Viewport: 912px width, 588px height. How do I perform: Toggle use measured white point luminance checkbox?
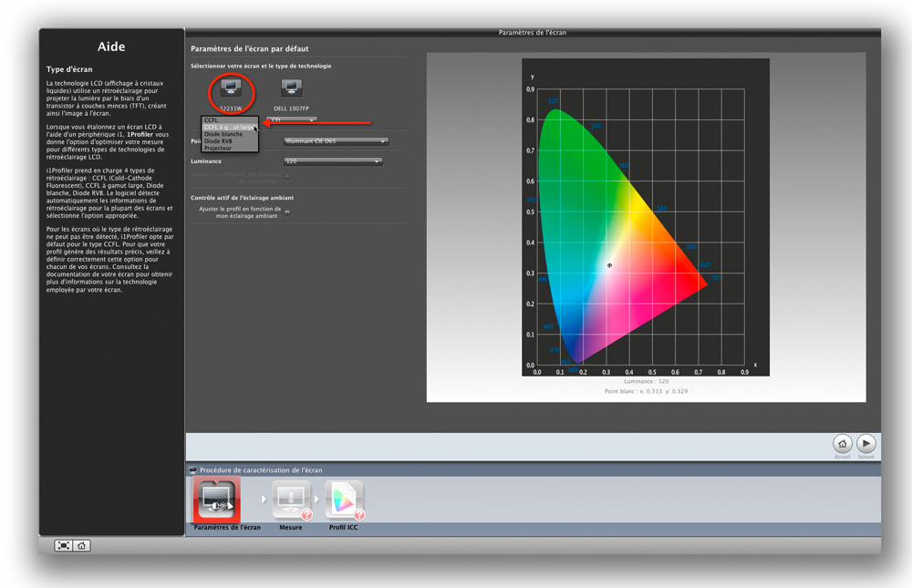(x=287, y=177)
